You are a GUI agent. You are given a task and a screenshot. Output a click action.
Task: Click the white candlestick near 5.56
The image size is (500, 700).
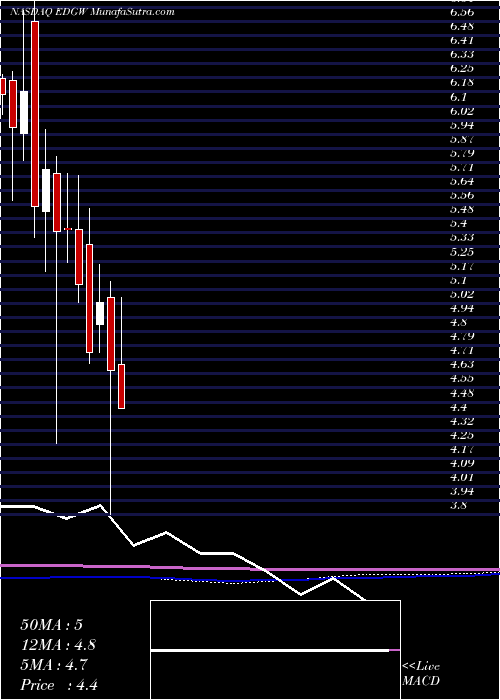(46, 190)
